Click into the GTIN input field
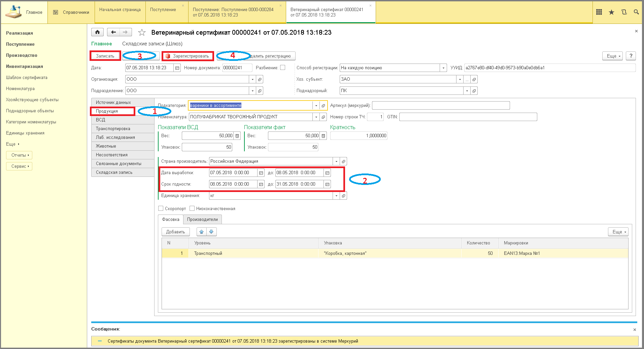Viewport: 644px width, 349px height. pyautogui.click(x=468, y=117)
